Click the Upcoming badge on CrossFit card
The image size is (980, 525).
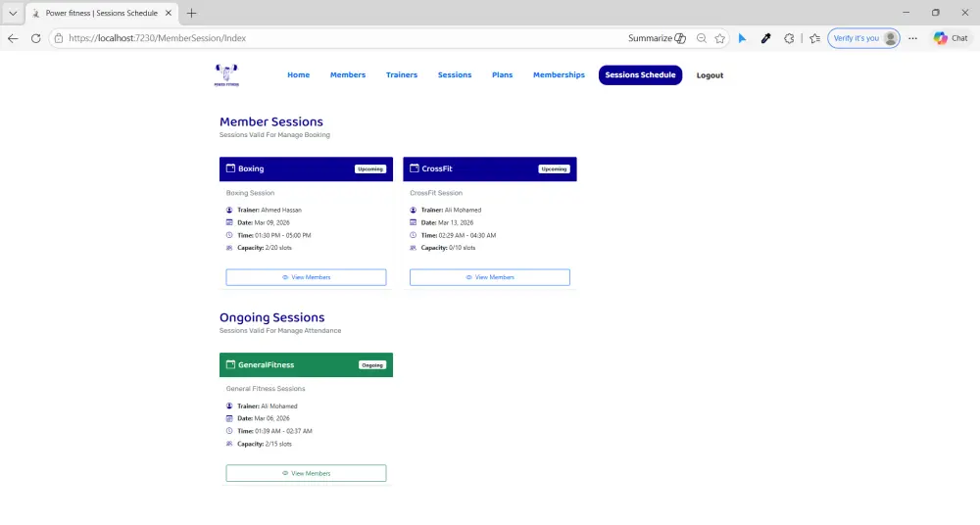point(554,168)
